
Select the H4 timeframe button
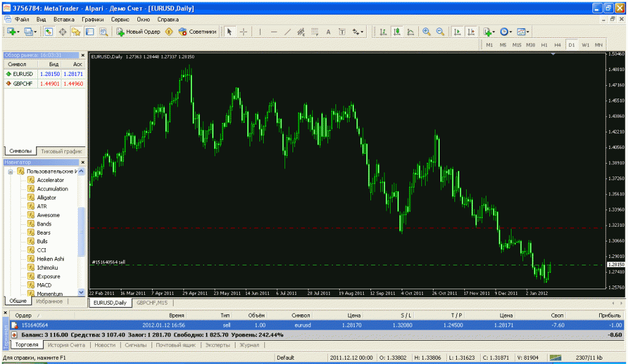pyautogui.click(x=557, y=45)
